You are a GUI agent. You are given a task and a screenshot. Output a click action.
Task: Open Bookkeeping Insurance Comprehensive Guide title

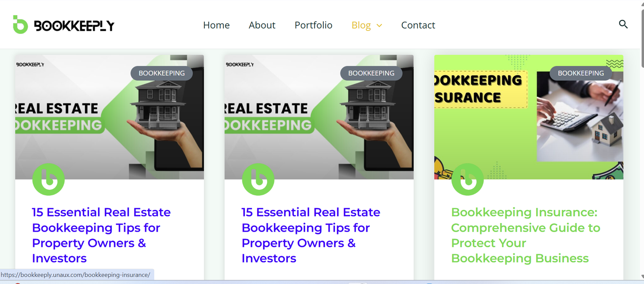click(x=526, y=235)
